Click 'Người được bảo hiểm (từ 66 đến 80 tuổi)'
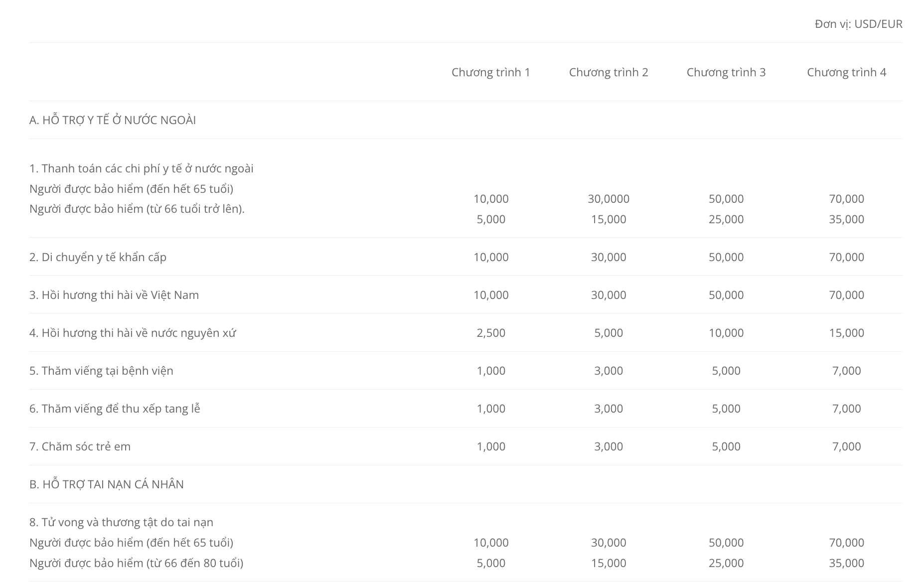The width and height of the screenshot is (924, 584). tap(136, 563)
